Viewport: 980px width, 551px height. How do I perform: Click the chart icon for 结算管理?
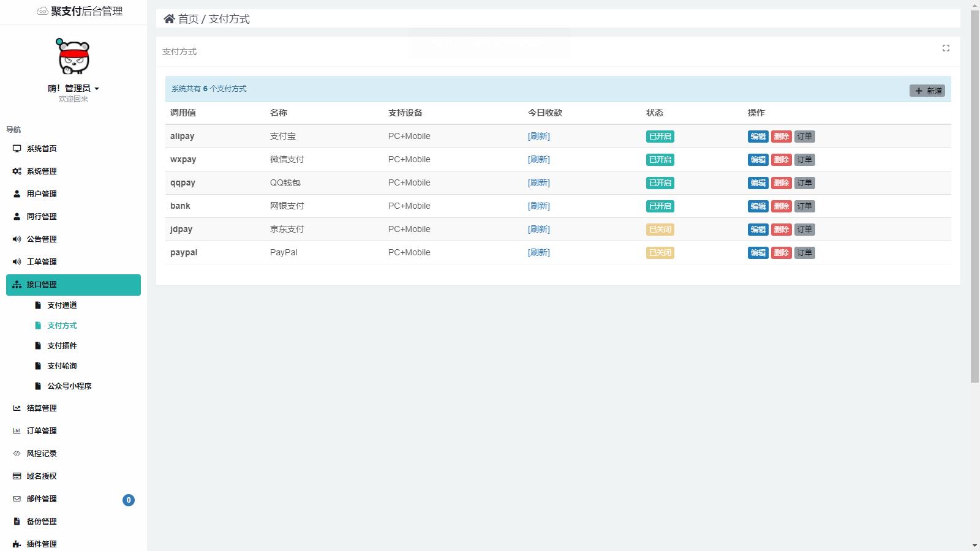click(x=17, y=408)
